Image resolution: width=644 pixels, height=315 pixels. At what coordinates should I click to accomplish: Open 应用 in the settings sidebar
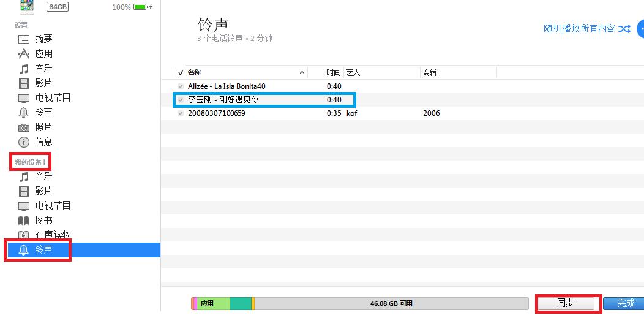click(43, 54)
